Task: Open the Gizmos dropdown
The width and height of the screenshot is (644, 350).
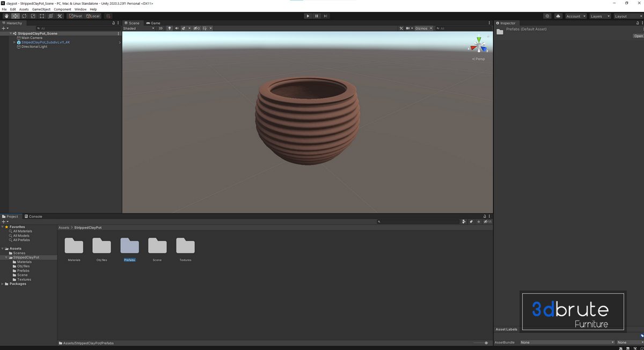Action: click(423, 28)
